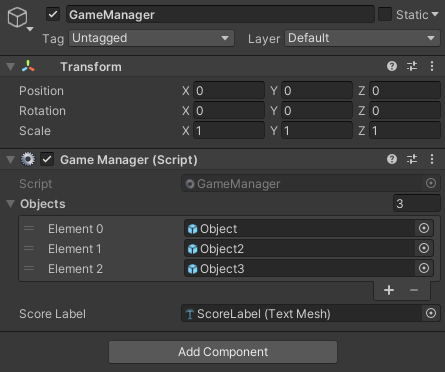Screen dimensions: 445x372
Task: Click the Rotation X field
Action: [x=229, y=110]
